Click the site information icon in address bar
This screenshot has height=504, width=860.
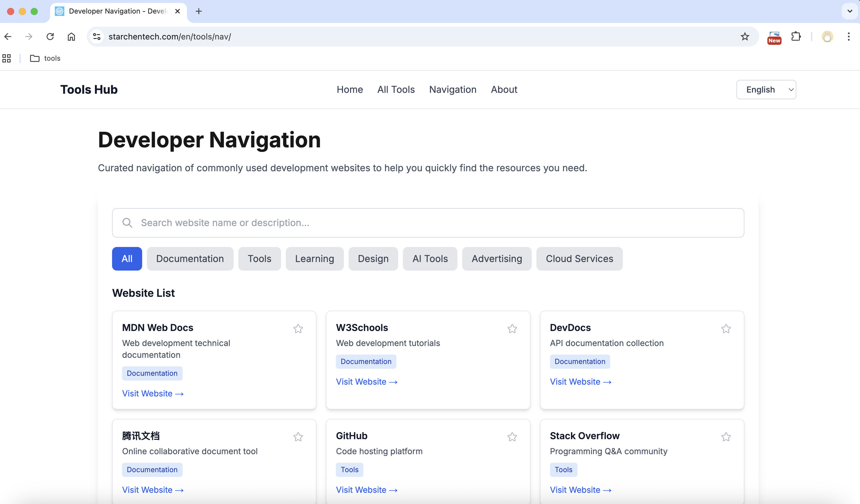97,37
